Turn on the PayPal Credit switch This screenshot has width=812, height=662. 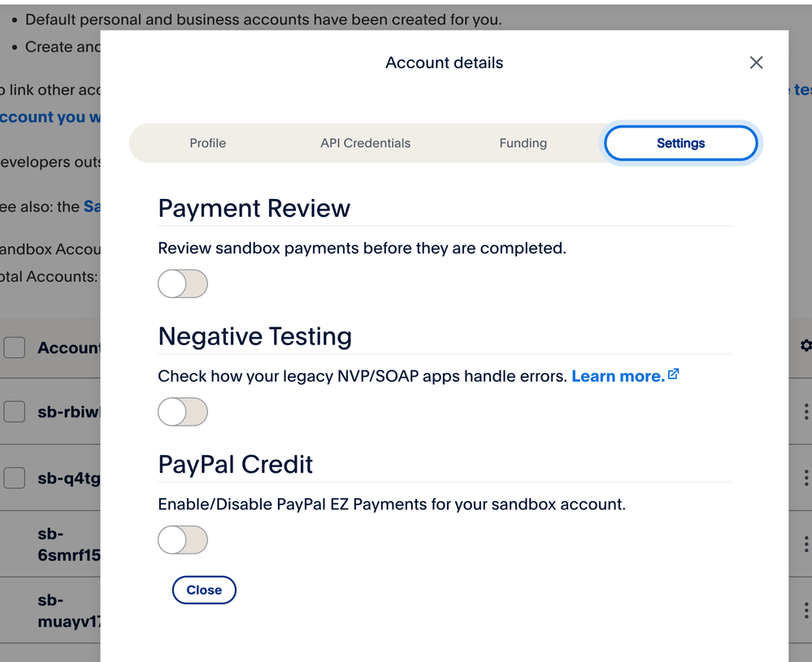click(183, 540)
